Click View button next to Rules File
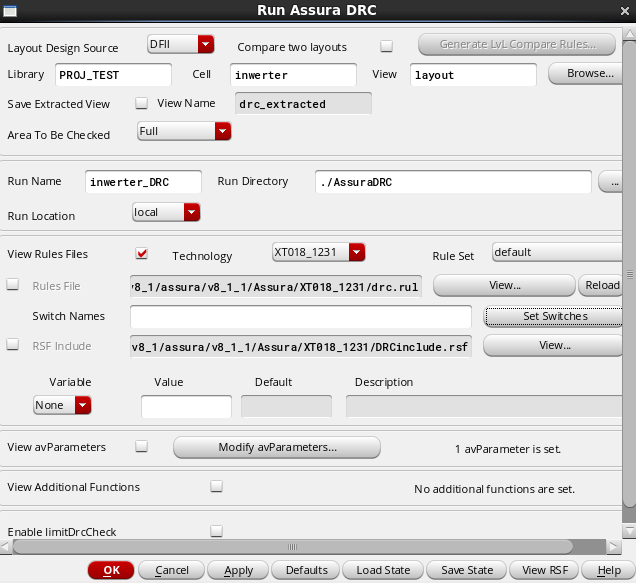The image size is (636, 583). (x=504, y=285)
